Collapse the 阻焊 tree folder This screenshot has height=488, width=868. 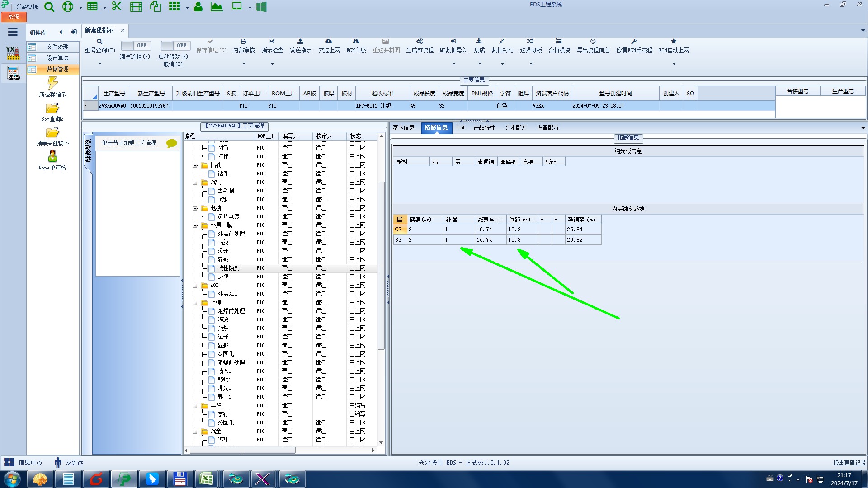pos(195,303)
